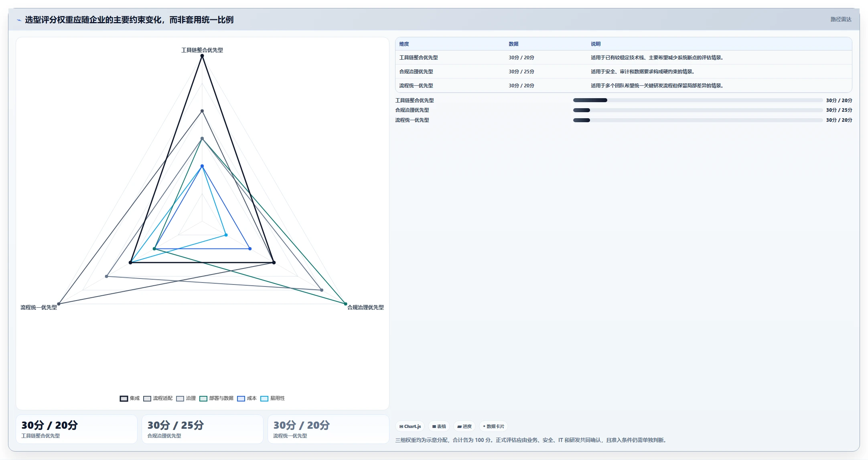Click the description about 安全、审计和数据要求
The width and height of the screenshot is (868, 460).
pyautogui.click(x=643, y=72)
